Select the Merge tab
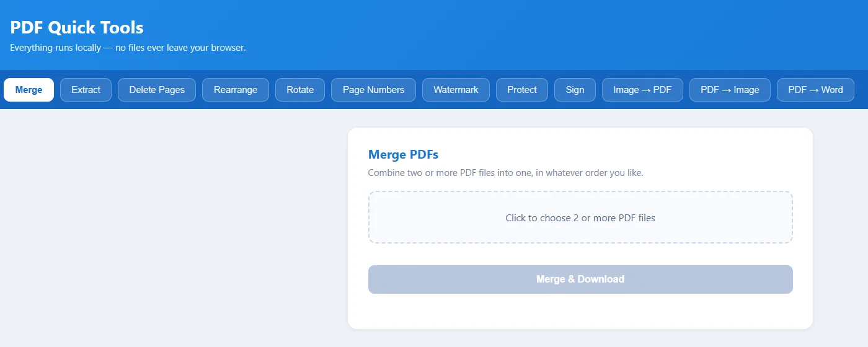 click(x=29, y=90)
